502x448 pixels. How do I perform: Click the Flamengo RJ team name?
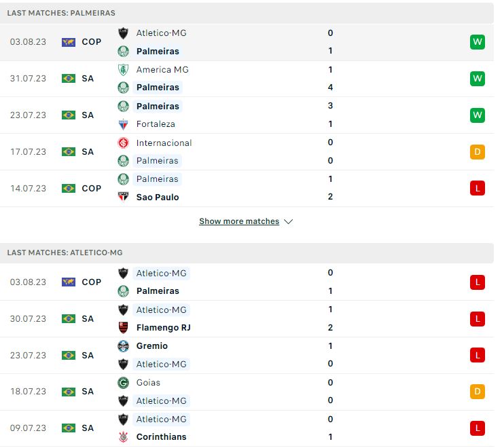pyautogui.click(x=163, y=328)
